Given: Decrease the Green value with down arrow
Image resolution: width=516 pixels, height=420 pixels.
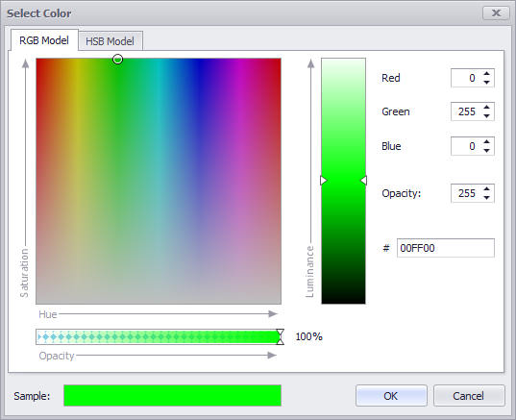Looking at the screenshot, I should point(487,116).
